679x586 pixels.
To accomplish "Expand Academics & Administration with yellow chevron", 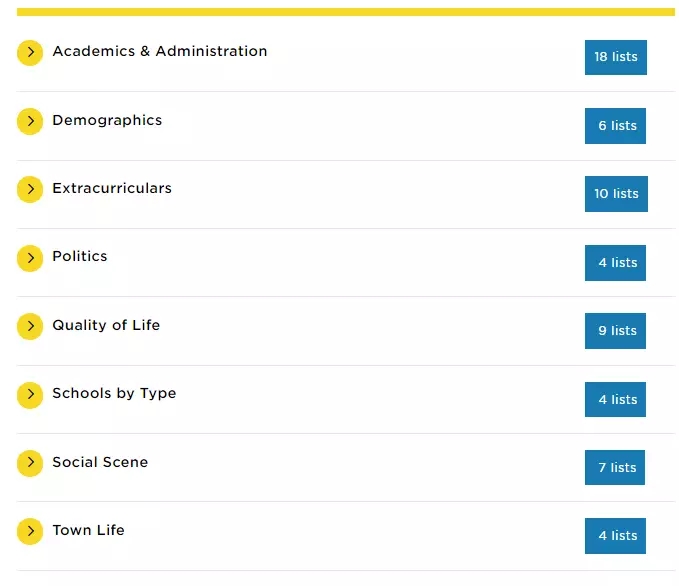I will [x=30, y=52].
